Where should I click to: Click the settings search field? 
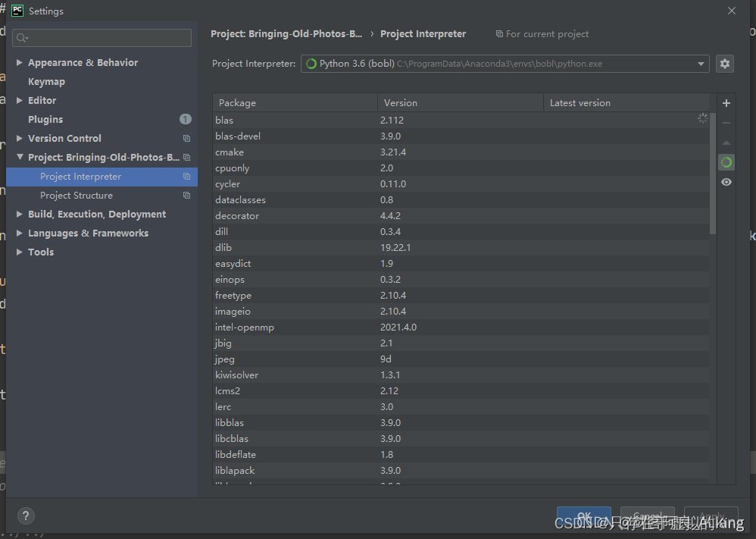pyautogui.click(x=102, y=38)
